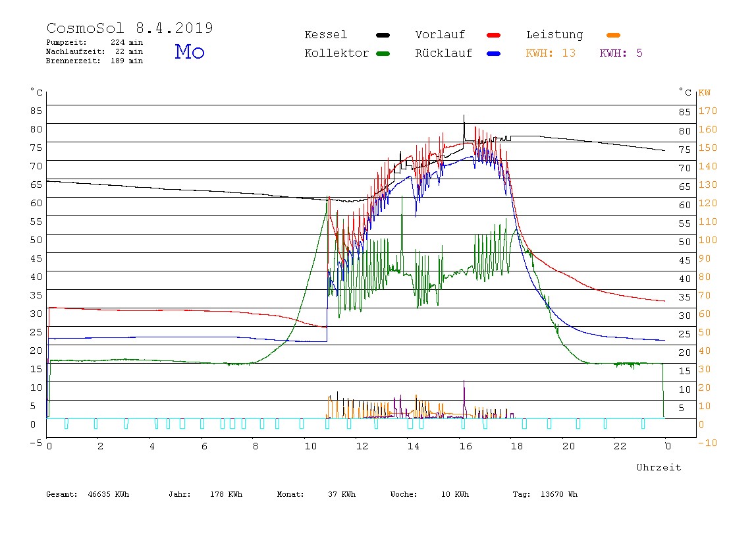This screenshot has width=756, height=535.
Task: Click the Monat: 37 KWh value
Action: (x=316, y=494)
